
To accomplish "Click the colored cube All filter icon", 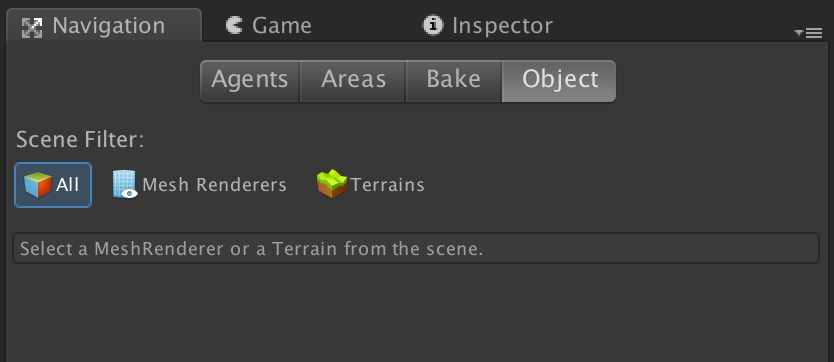I will 38,185.
